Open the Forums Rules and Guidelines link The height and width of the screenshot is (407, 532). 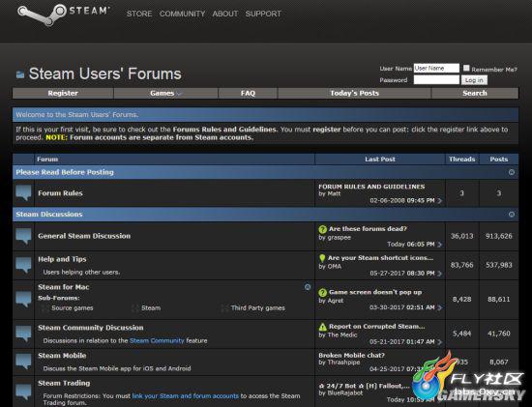224,130
